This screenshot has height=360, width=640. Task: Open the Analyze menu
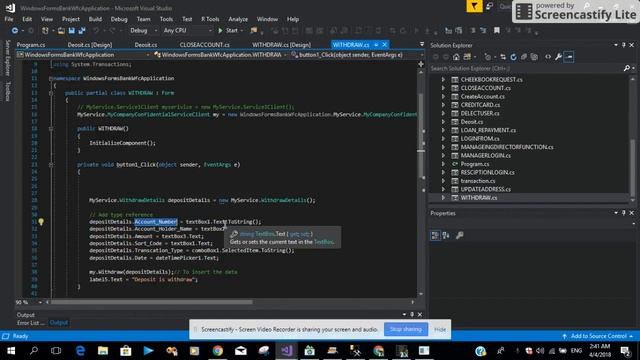coord(238,19)
